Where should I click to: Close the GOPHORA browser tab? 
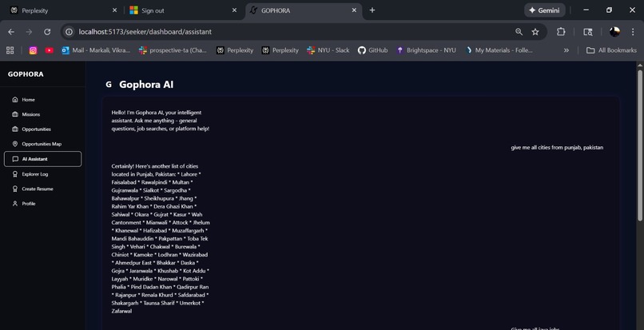click(354, 10)
